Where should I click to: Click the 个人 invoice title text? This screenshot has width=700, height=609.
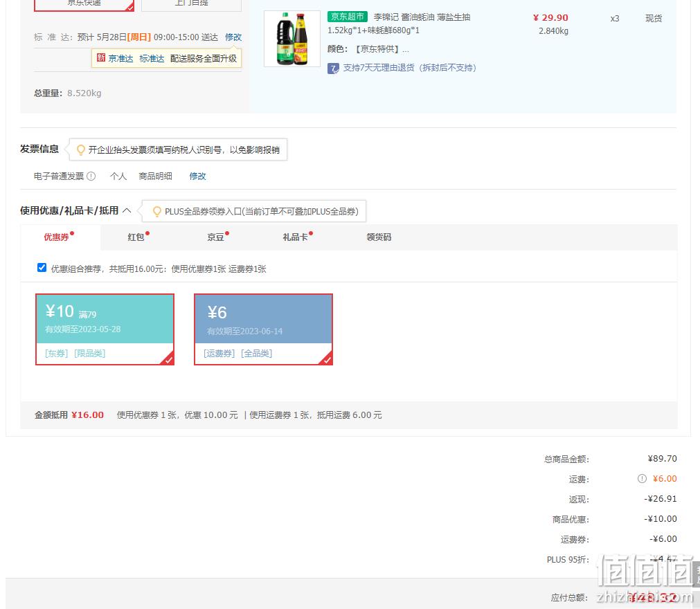[118, 176]
